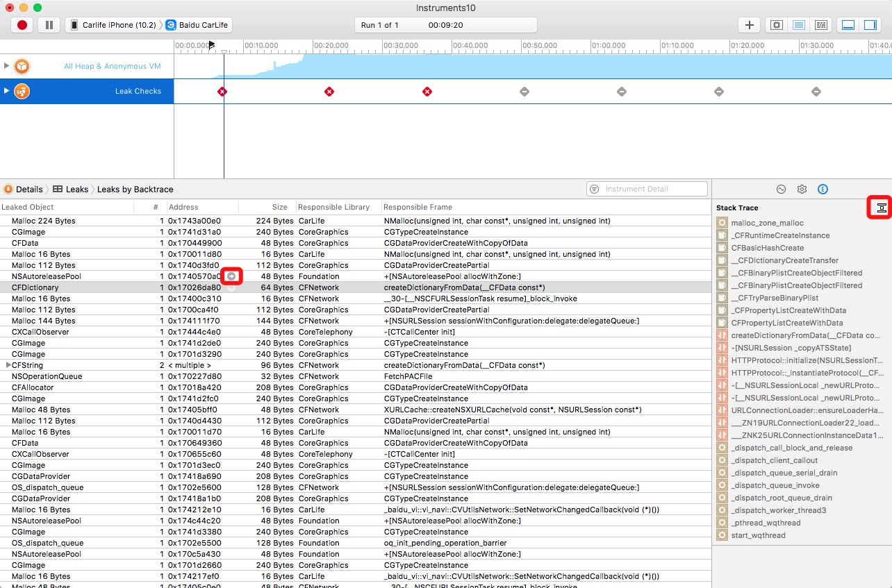
Task: Open the Record Settings wave icon tab
Action: coord(781,189)
